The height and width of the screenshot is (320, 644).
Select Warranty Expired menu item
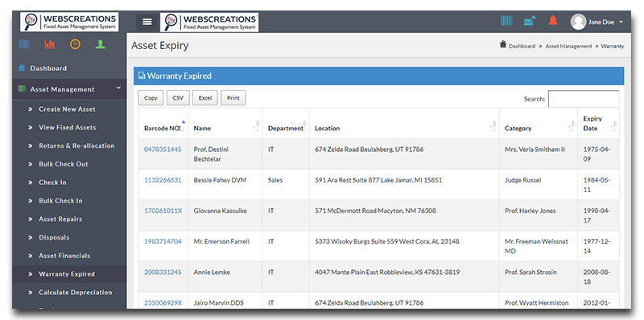pyautogui.click(x=67, y=274)
